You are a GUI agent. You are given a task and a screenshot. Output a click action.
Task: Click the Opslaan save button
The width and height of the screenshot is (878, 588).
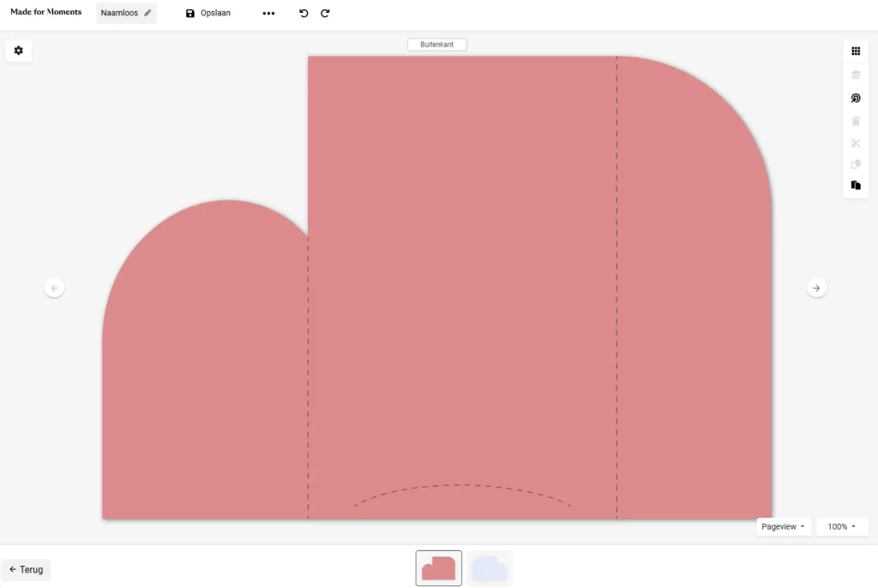click(x=208, y=14)
